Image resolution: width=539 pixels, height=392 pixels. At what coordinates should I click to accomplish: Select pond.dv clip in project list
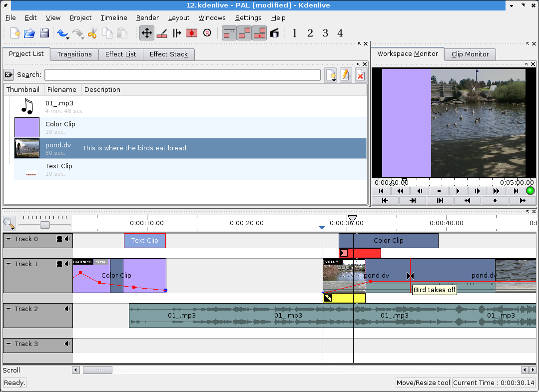pyautogui.click(x=190, y=148)
